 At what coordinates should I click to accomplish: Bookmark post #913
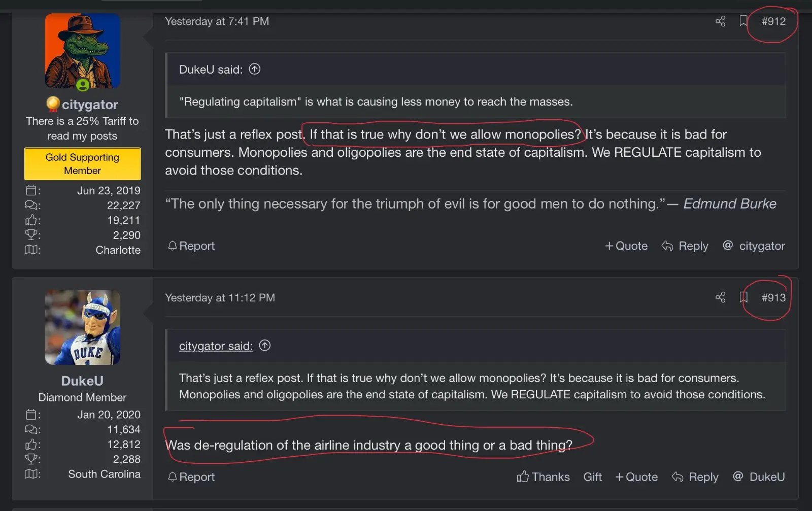tap(743, 297)
